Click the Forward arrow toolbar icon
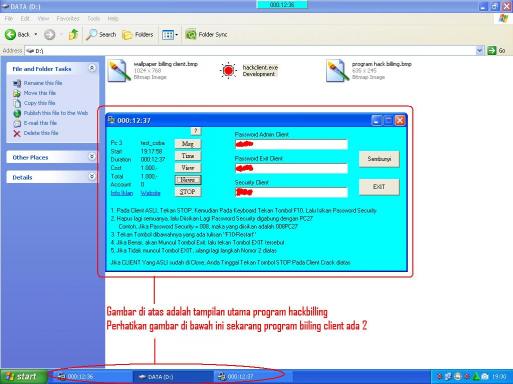 point(50,34)
